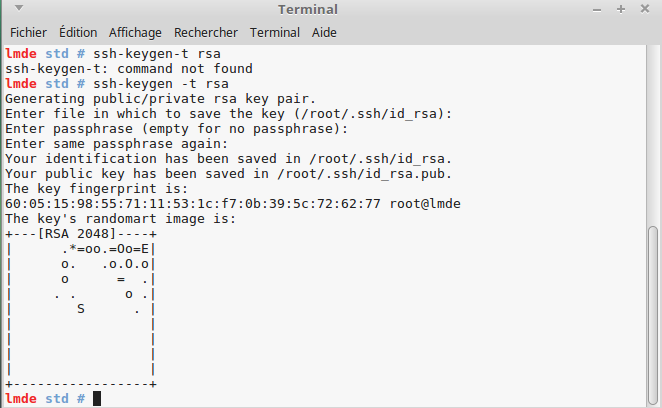Image resolution: width=662 pixels, height=408 pixels.
Task: Open the Affichage menu
Action: pos(136,32)
